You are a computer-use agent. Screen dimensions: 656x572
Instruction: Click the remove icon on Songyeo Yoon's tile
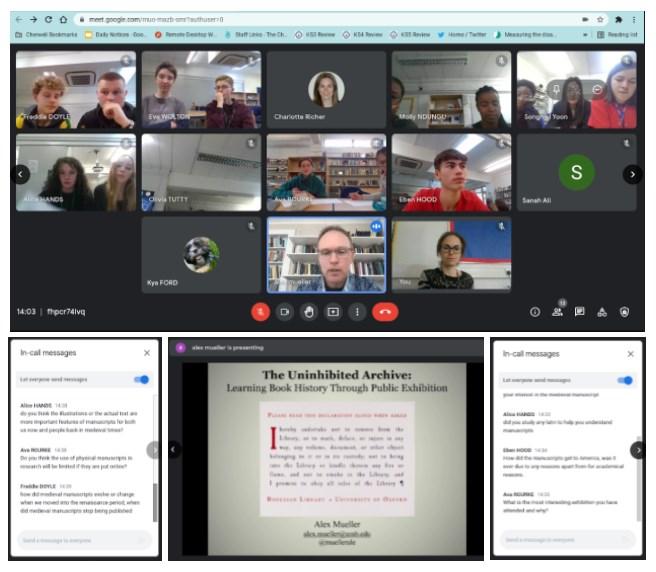pyautogui.click(x=597, y=89)
